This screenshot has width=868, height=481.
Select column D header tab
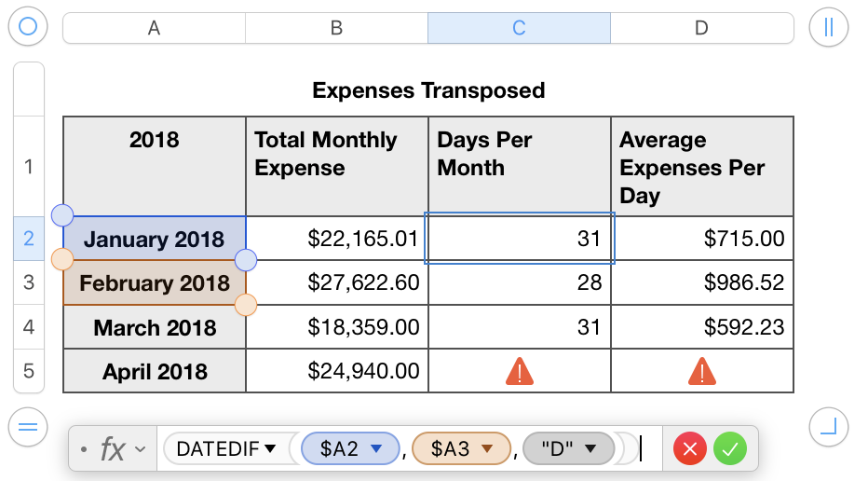pos(701,28)
